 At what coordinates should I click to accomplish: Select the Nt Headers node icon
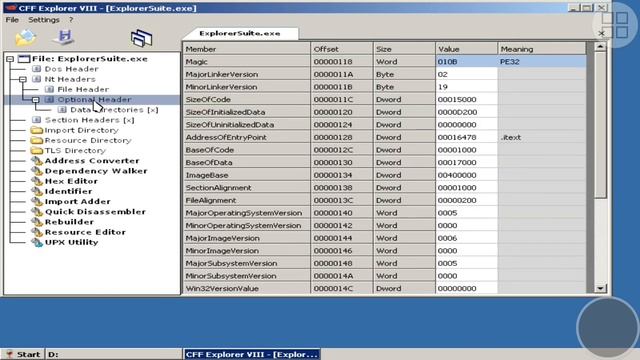tap(36, 79)
